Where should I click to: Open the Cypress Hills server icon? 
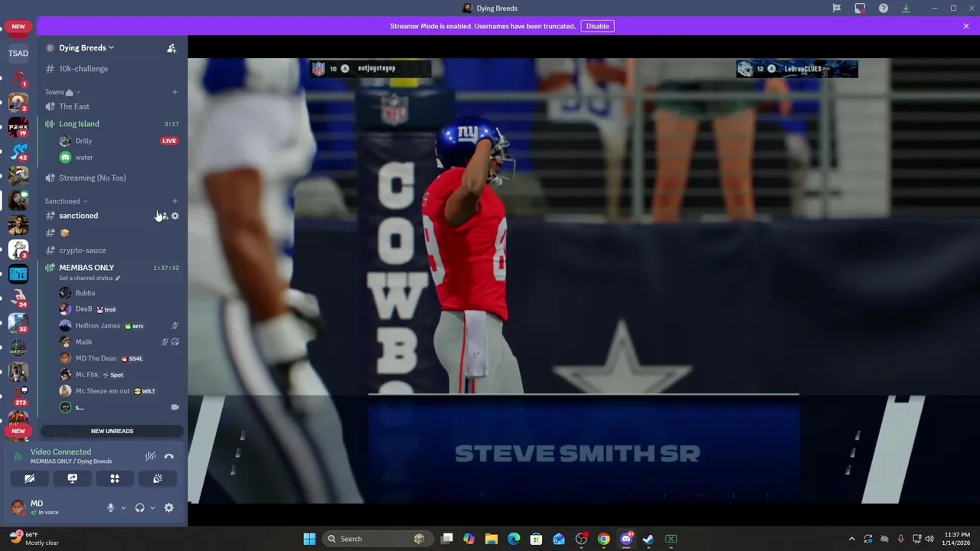click(18, 274)
